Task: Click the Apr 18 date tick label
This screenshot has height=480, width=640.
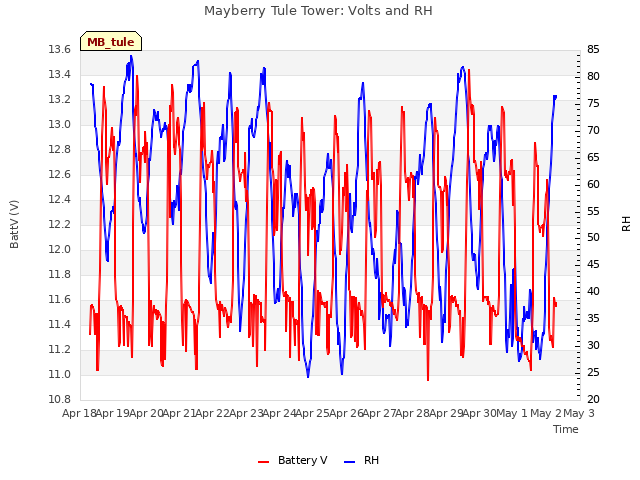Action: coord(79,413)
